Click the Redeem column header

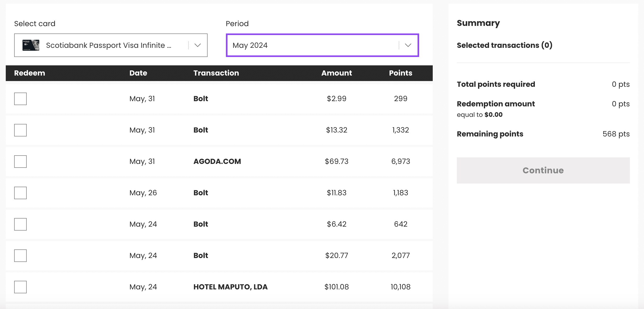click(x=30, y=73)
